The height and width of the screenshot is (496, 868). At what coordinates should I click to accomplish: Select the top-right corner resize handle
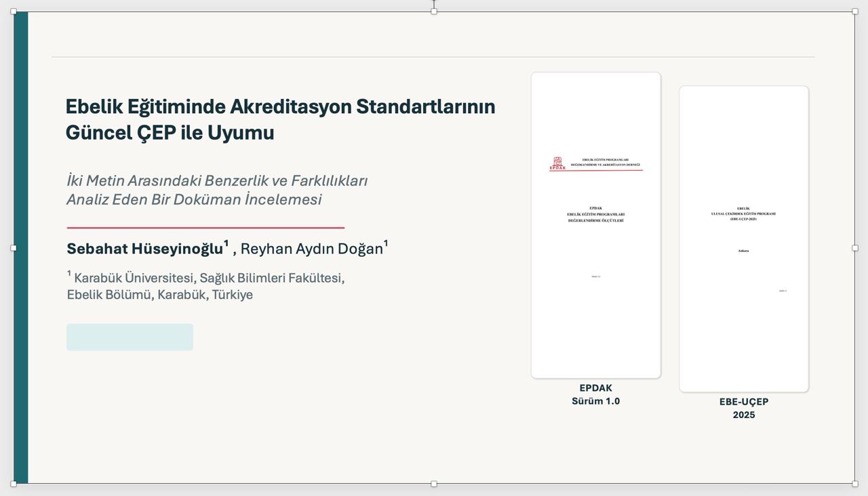click(x=854, y=12)
